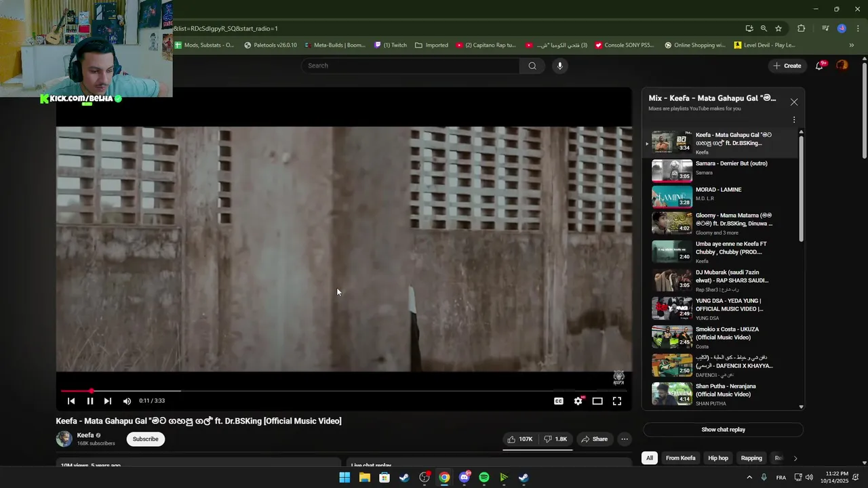Open Console SONY PS5 bookmark

625,45
